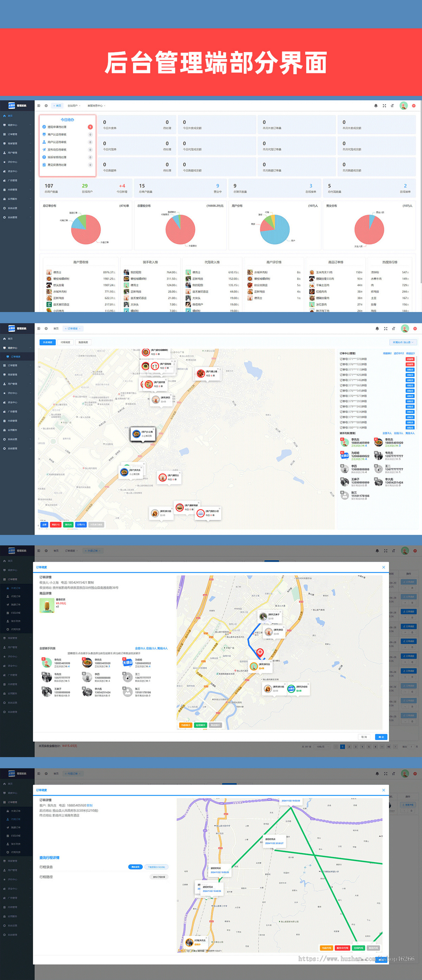This screenshot has height=980, width=422.
Task: Open font size icon in dashboard header
Action: (x=392, y=106)
